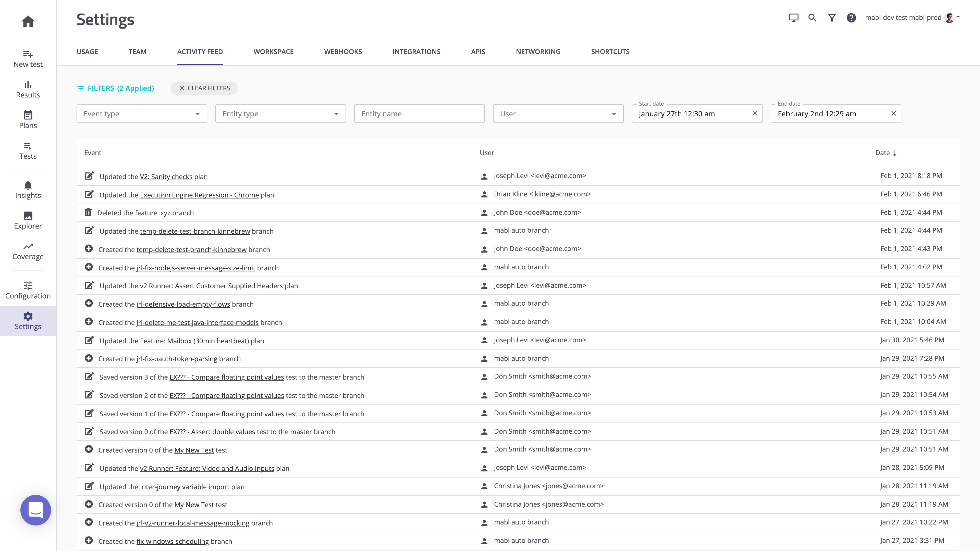Switch to the Integrations tab
This screenshot has height=551, width=980.
416,52
